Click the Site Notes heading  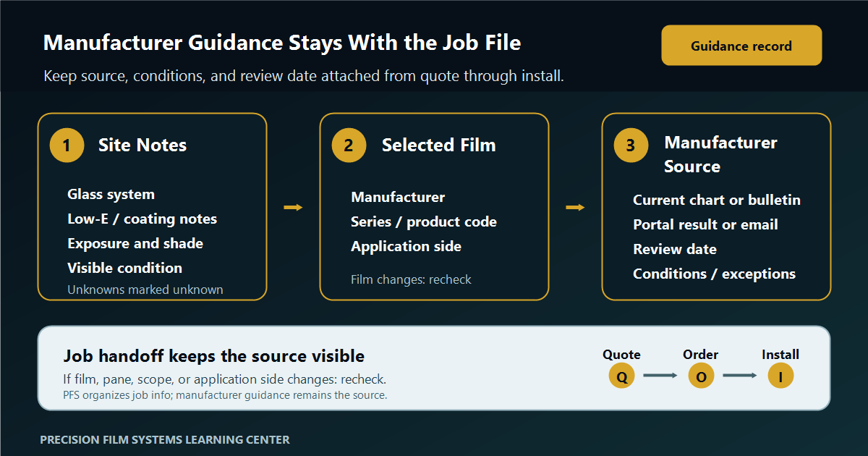point(142,145)
